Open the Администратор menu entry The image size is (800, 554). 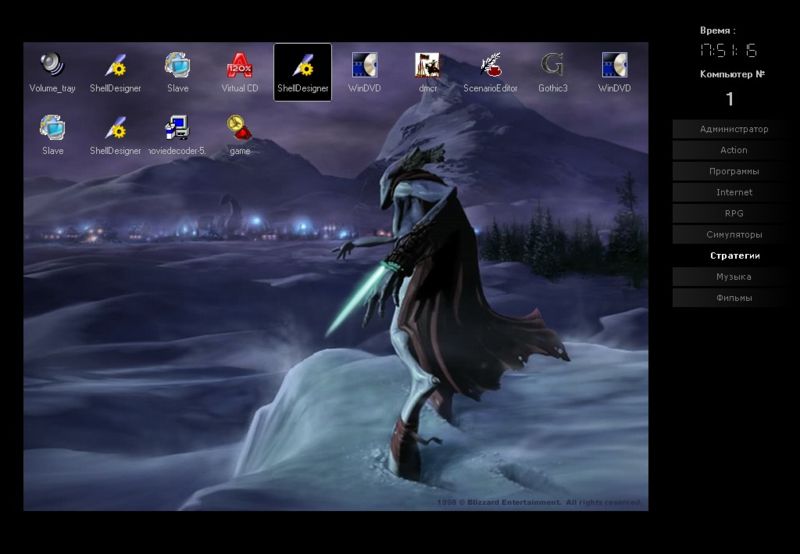(734, 129)
